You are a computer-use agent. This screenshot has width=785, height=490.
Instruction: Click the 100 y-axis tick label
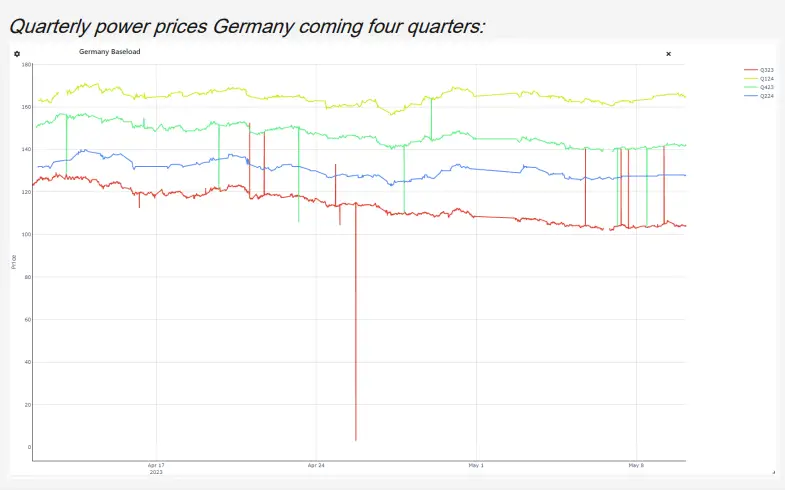(x=25, y=235)
